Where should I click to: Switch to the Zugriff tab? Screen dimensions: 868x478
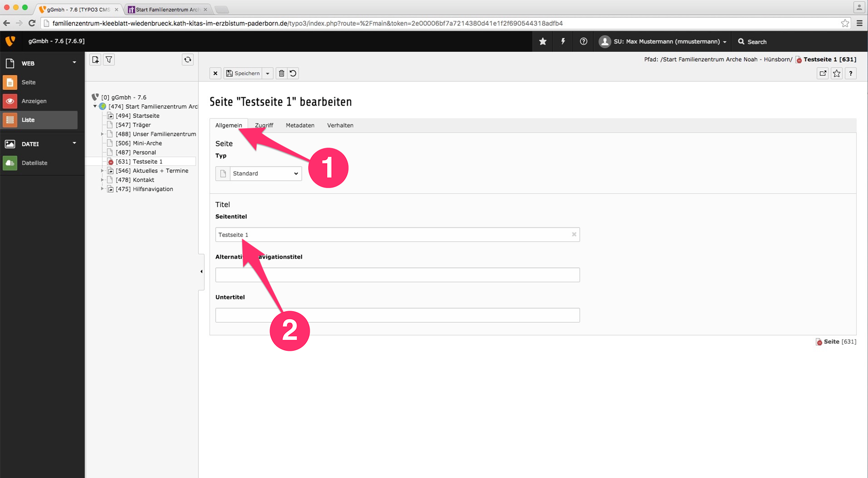[264, 126]
